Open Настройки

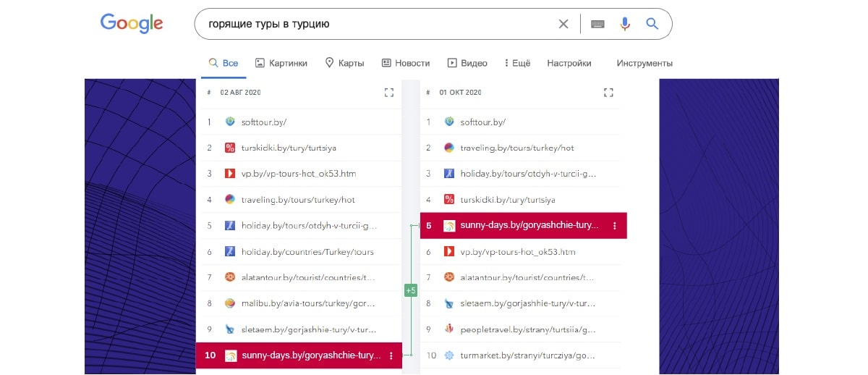point(569,63)
